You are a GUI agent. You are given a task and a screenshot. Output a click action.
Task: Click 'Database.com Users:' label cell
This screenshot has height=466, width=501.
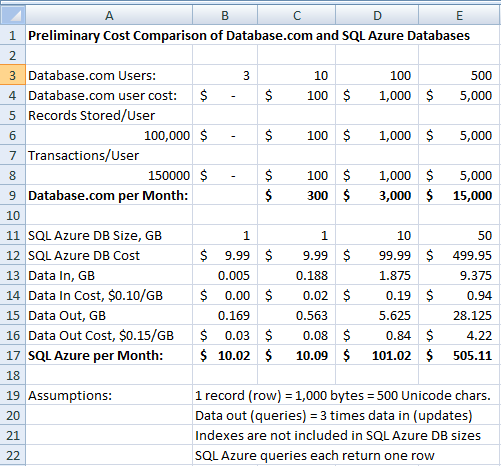(x=109, y=75)
